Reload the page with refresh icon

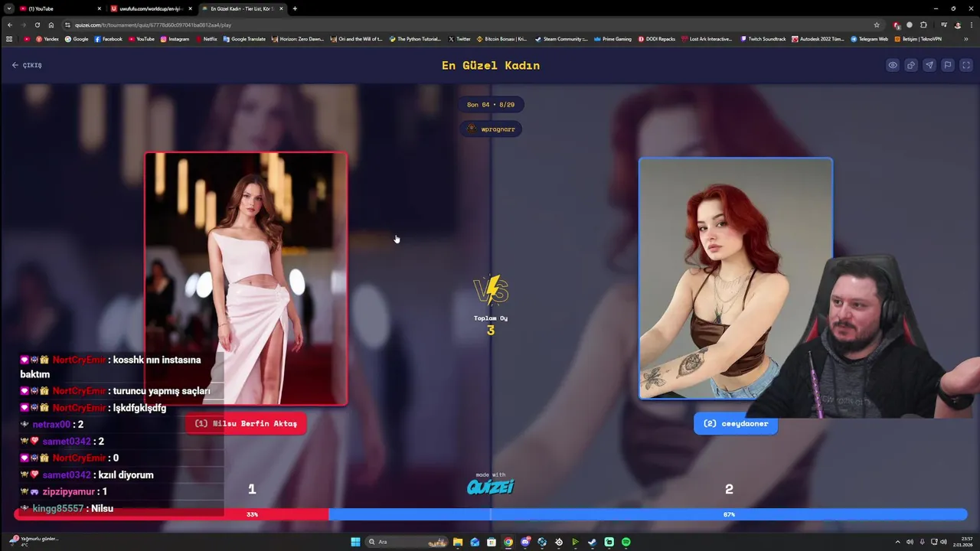[x=37, y=24]
